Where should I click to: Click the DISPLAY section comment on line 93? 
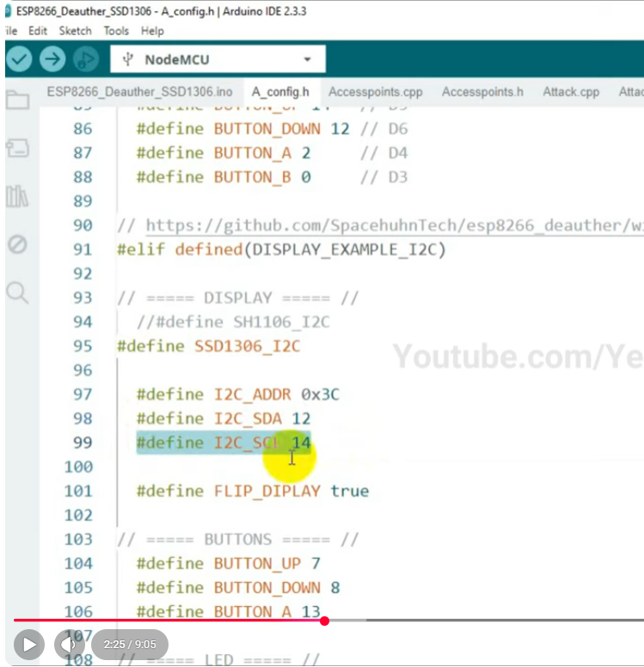coord(238,298)
